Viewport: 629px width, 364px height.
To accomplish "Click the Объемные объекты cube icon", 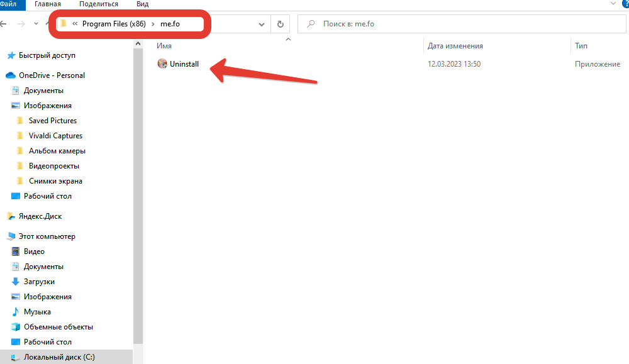I will (x=15, y=327).
